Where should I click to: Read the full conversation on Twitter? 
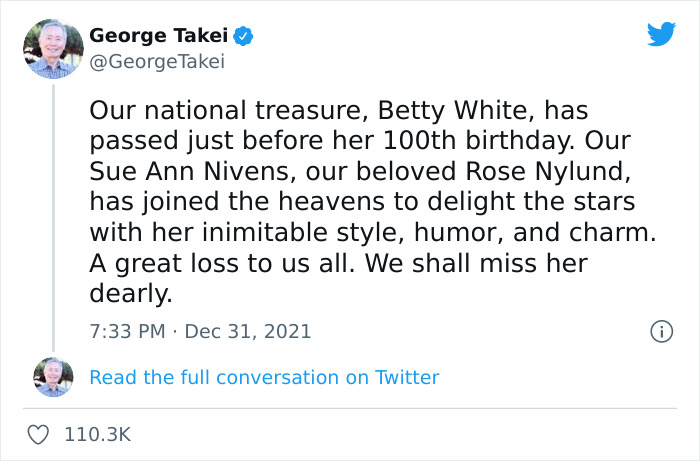coord(264,377)
